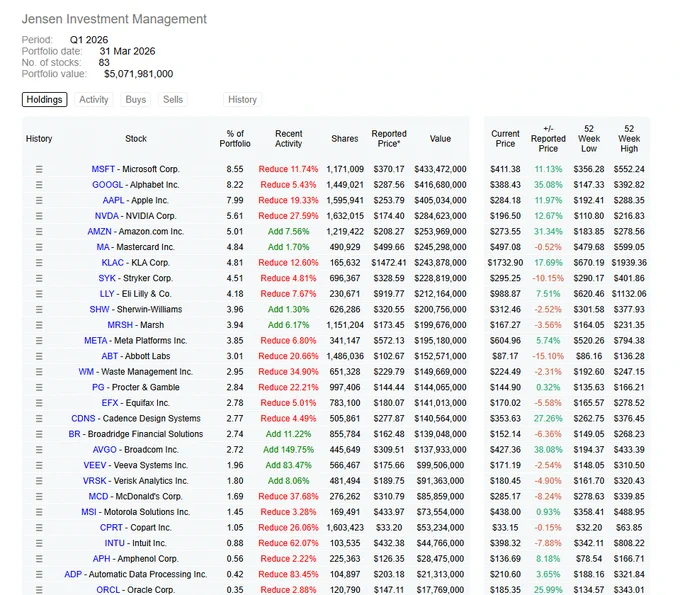
Task: Open history icon for Microsoft Corp. row
Action: coord(39,169)
